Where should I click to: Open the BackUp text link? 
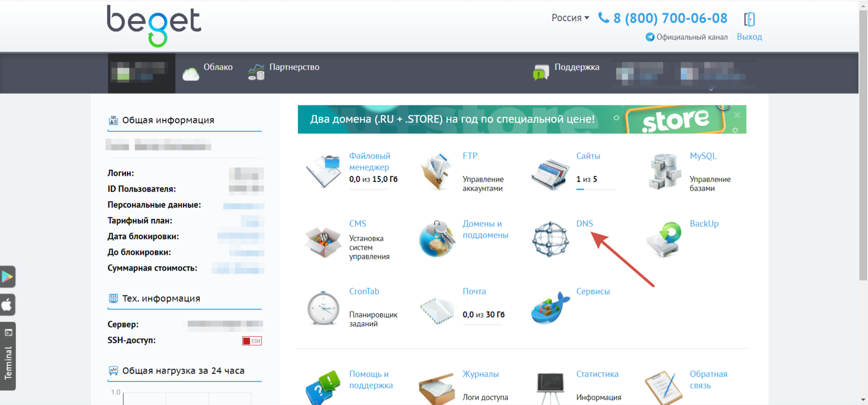click(x=704, y=224)
